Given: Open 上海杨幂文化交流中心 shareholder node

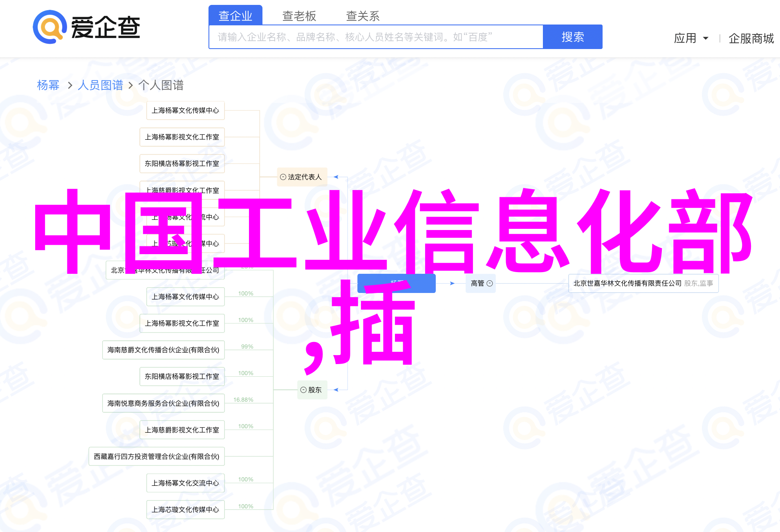Looking at the screenshot, I should [x=186, y=483].
